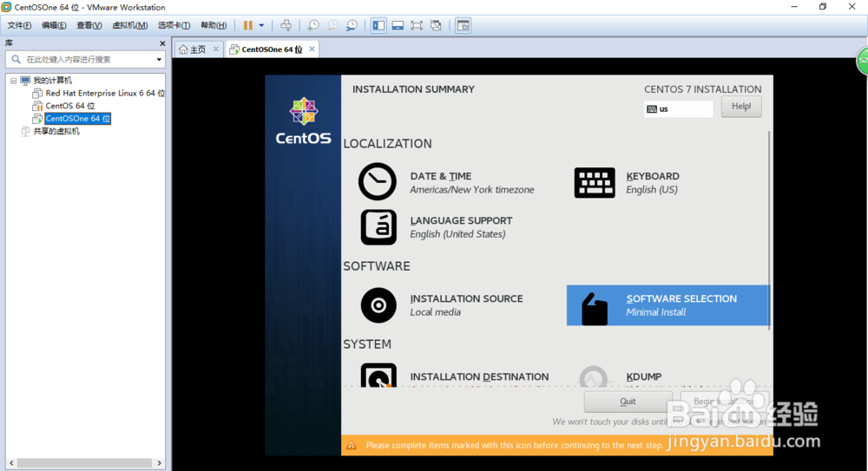Click the SOFTWARE SELECTION package icon
Image resolution: width=868 pixels, height=471 pixels.
[x=595, y=308]
